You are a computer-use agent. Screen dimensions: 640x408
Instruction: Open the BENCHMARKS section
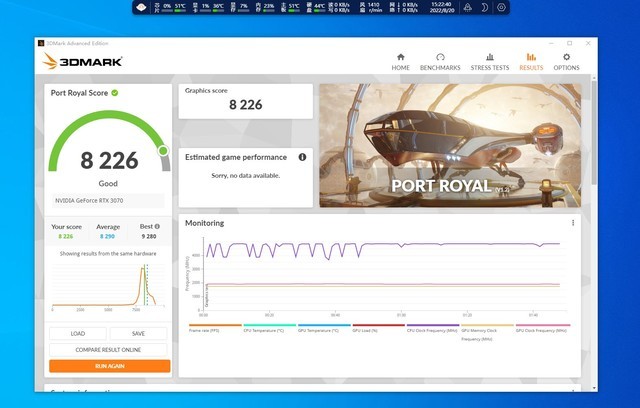point(440,62)
